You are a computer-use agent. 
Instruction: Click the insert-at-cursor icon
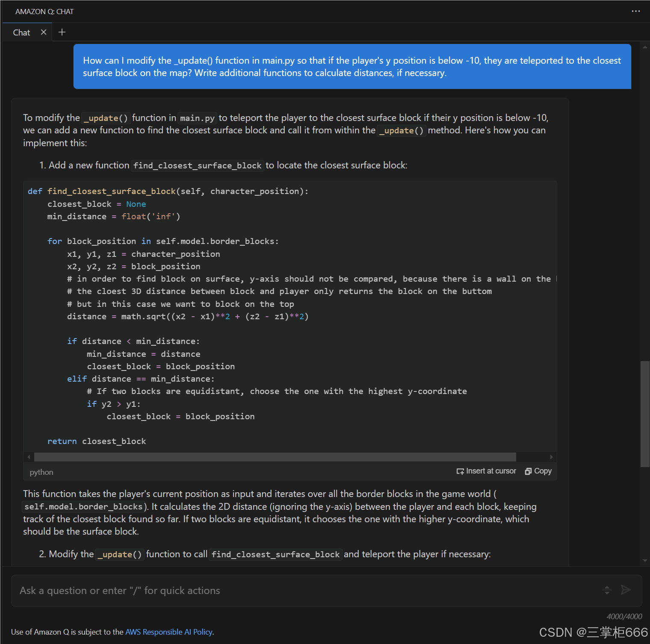pyautogui.click(x=460, y=471)
